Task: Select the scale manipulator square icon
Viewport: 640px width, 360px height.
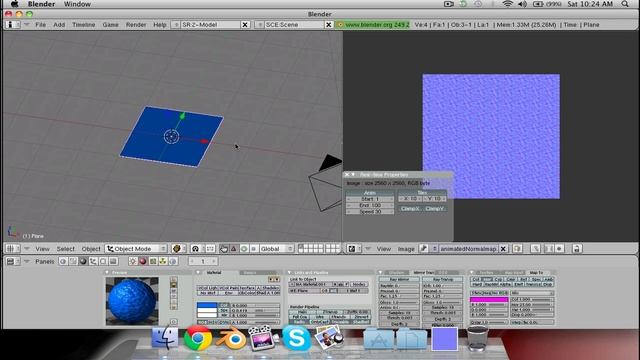Action: (253, 249)
